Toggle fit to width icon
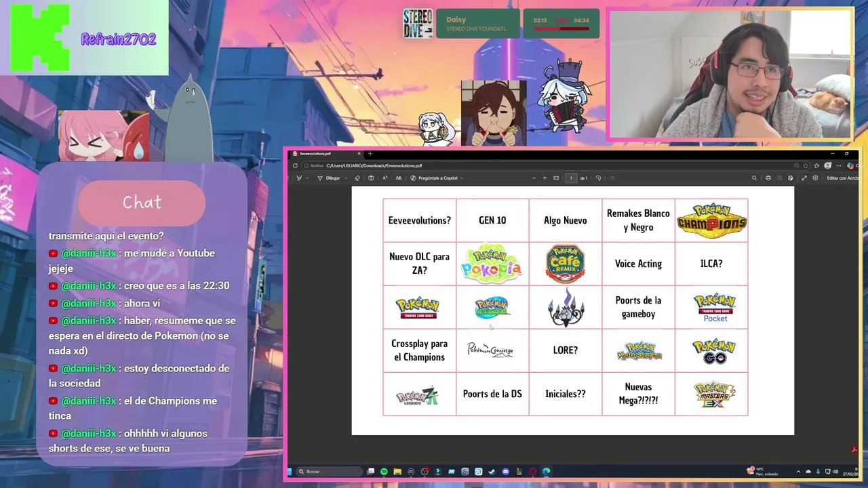Image resolution: width=868 pixels, height=488 pixels. click(556, 178)
